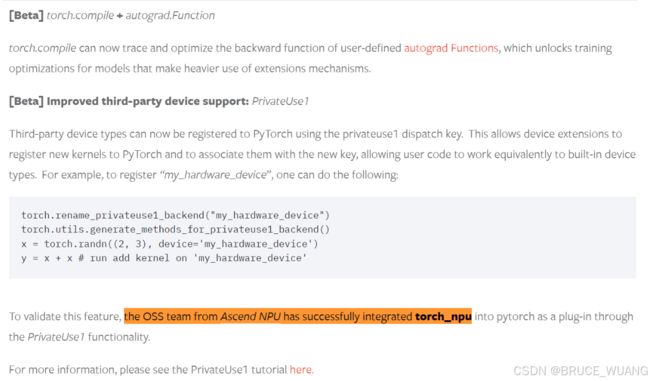Click the torch.randn code line
The height and width of the screenshot is (381, 650).
pyautogui.click(x=170, y=244)
